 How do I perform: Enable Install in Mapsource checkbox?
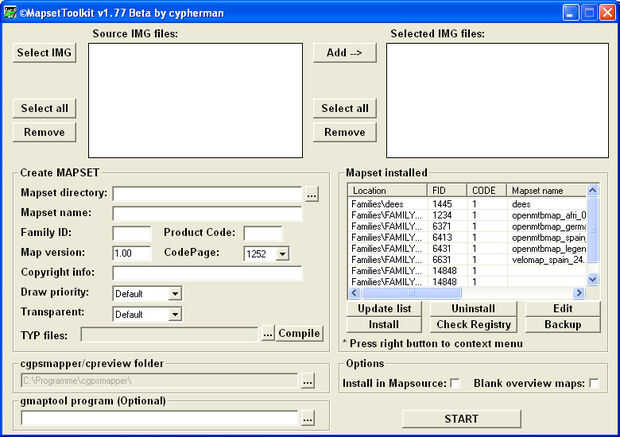[x=455, y=383]
